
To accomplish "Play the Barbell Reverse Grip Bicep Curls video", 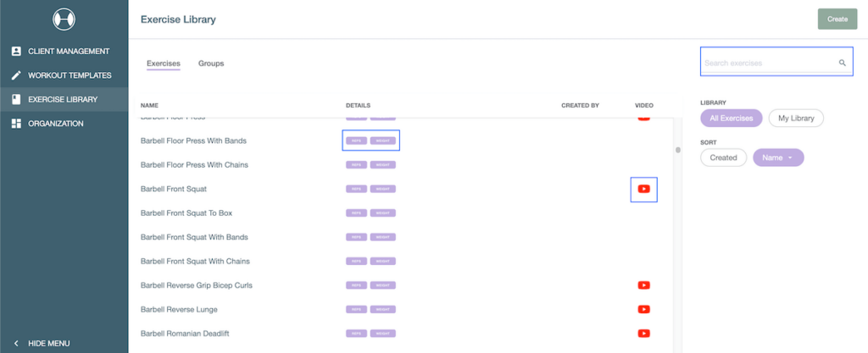I will (643, 285).
